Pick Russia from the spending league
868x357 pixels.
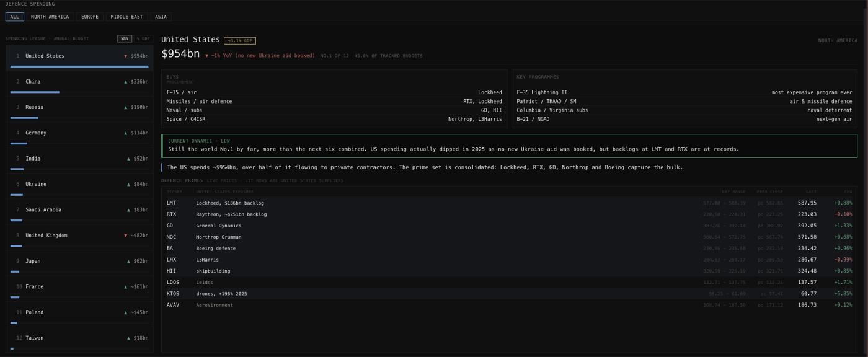pos(79,108)
